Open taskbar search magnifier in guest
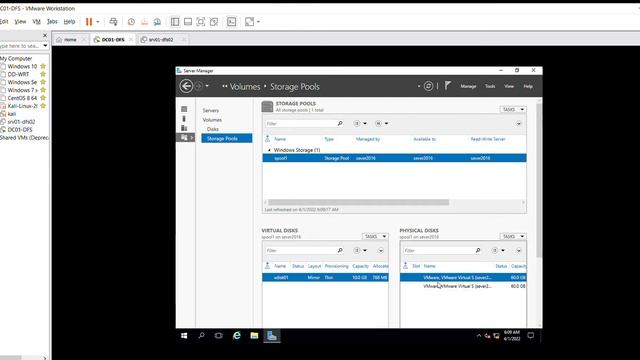The width and height of the screenshot is (640, 360). point(201,336)
